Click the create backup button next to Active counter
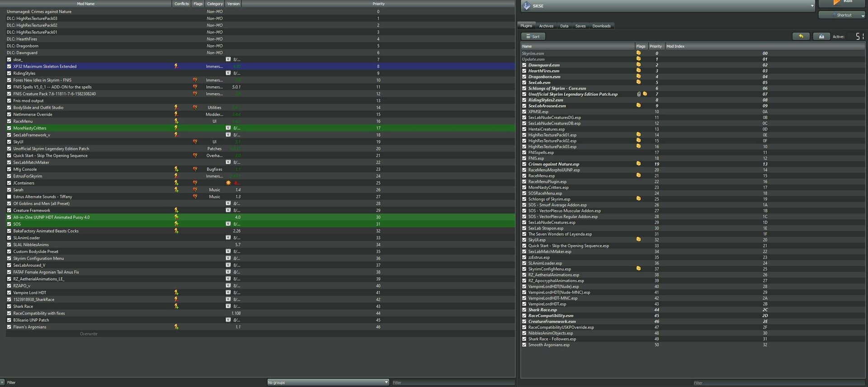This screenshot has height=387, width=868. click(821, 36)
